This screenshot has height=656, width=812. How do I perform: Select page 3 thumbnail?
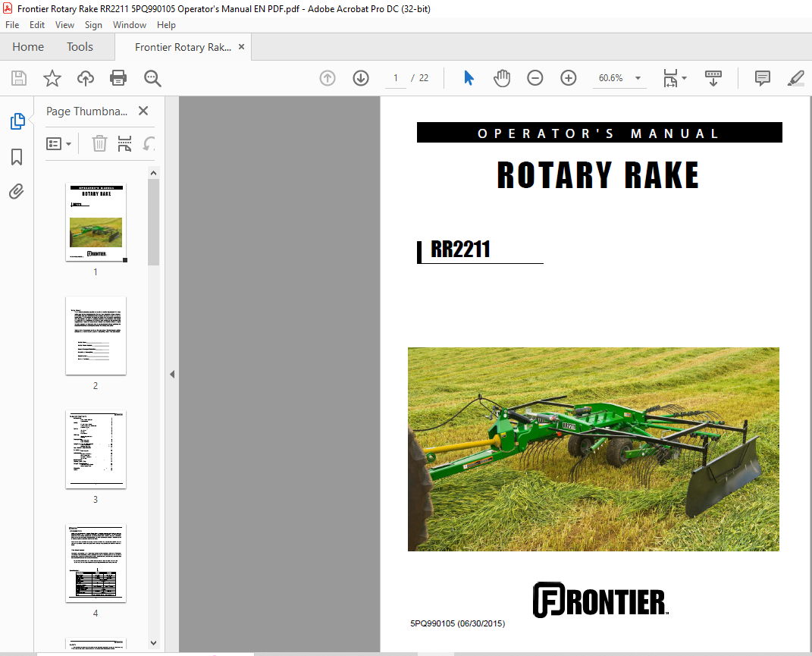pos(96,449)
